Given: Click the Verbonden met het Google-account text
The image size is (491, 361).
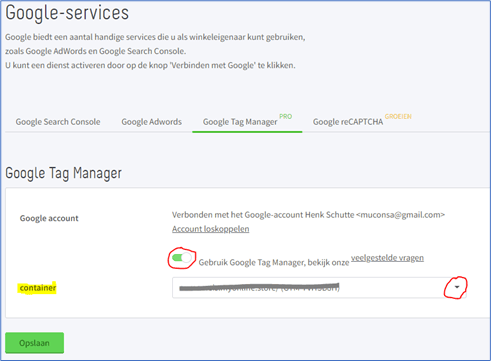Looking at the screenshot, I should point(308,215).
